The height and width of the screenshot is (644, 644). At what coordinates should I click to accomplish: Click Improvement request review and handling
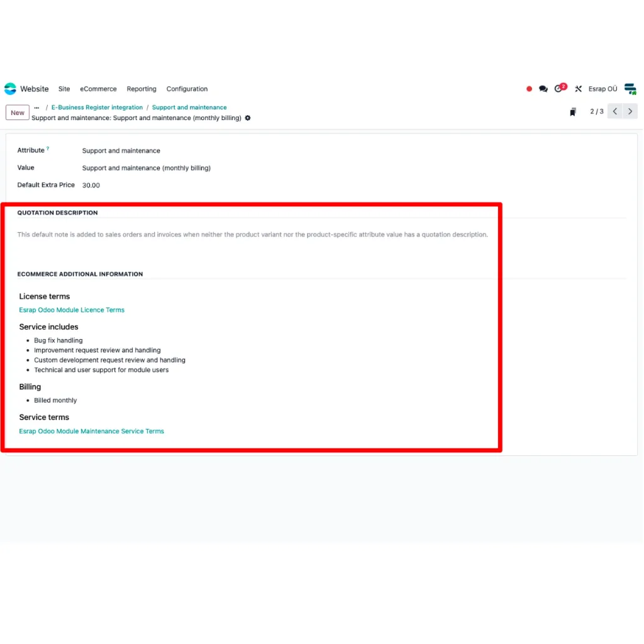pyautogui.click(x=97, y=350)
